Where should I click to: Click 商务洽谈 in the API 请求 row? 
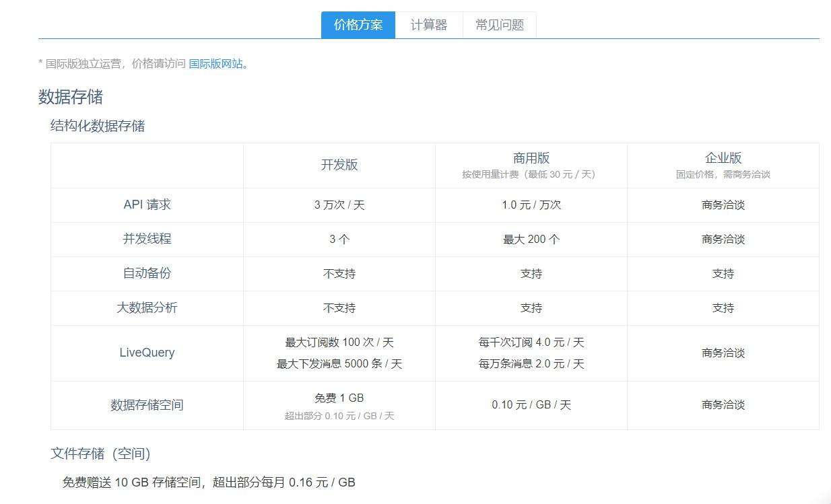click(x=724, y=205)
